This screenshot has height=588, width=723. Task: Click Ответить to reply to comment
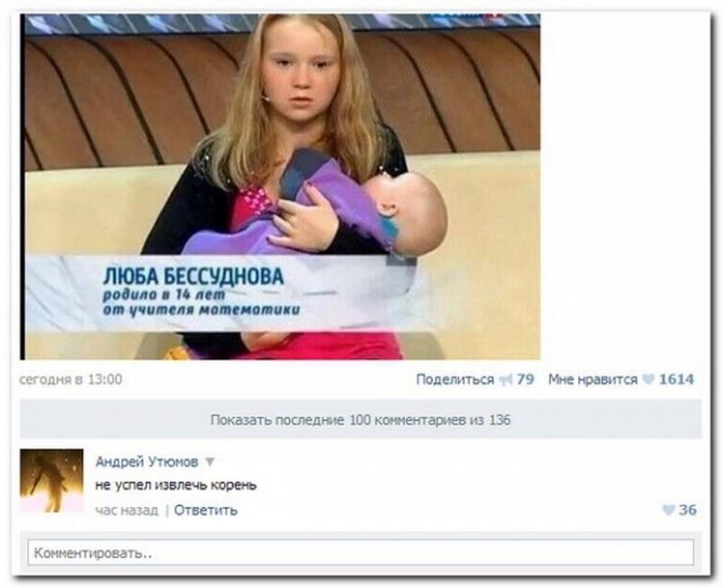coord(206,510)
